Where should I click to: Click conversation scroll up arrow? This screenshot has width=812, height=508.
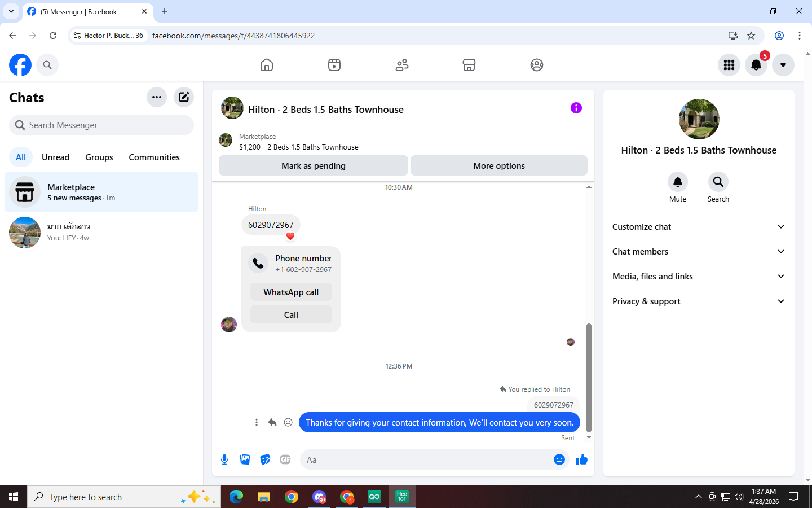tap(589, 187)
